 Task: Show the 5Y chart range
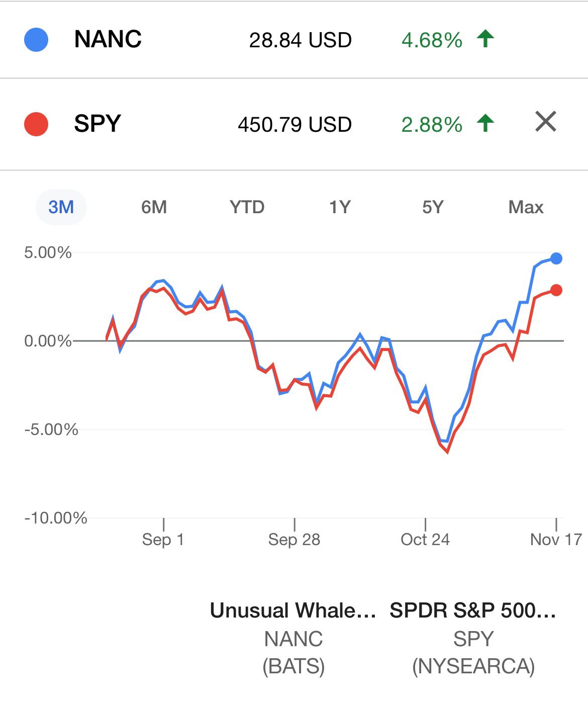[433, 207]
